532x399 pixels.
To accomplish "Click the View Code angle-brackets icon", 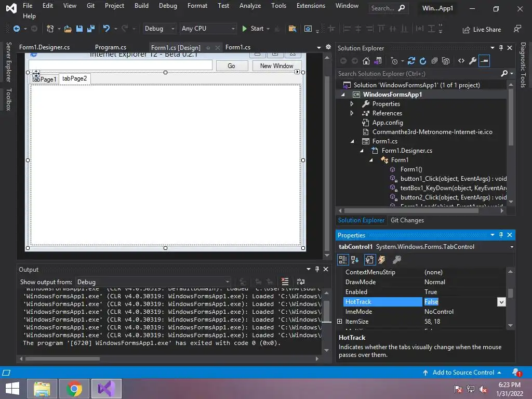I will pyautogui.click(x=461, y=61).
